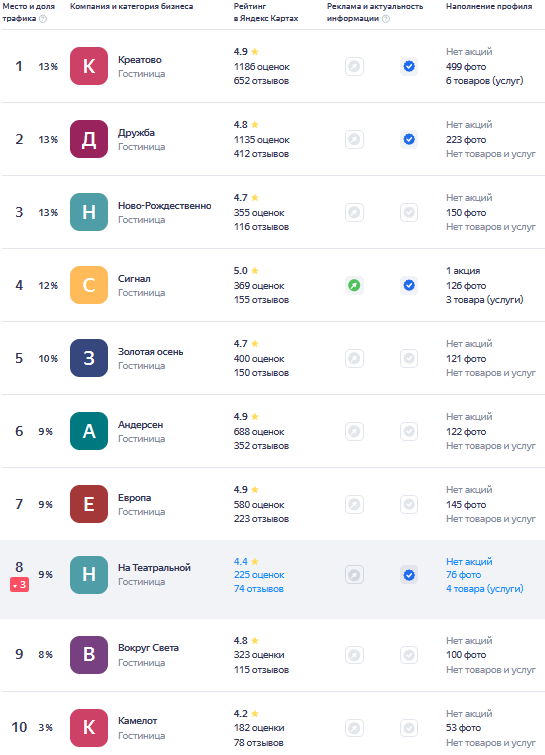The height and width of the screenshot is (755, 545).
Task: Click the Ново-Рождественно 'Н' avatar icon
Action: click(89, 212)
